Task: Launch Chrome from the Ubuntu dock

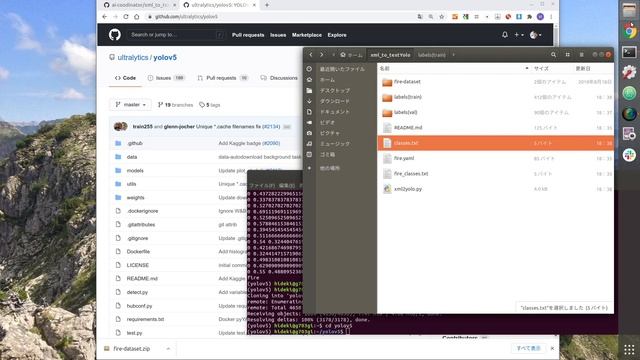Action: click(629, 31)
